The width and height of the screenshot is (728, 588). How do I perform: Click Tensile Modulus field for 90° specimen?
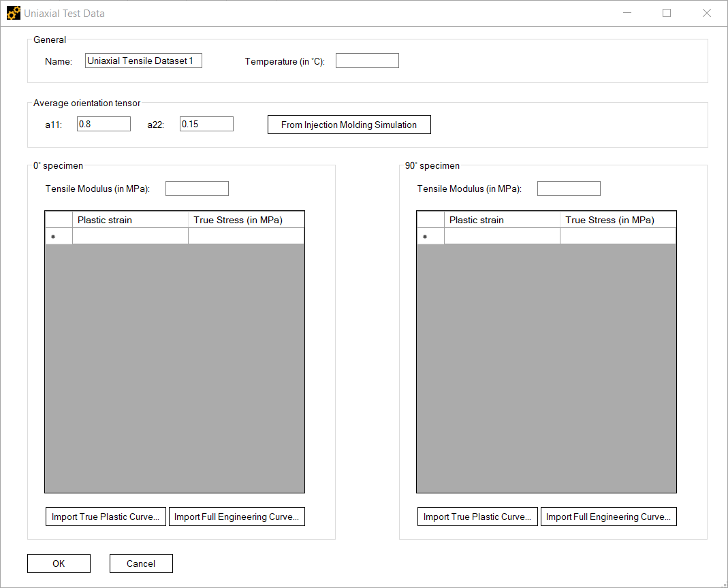[568, 188]
